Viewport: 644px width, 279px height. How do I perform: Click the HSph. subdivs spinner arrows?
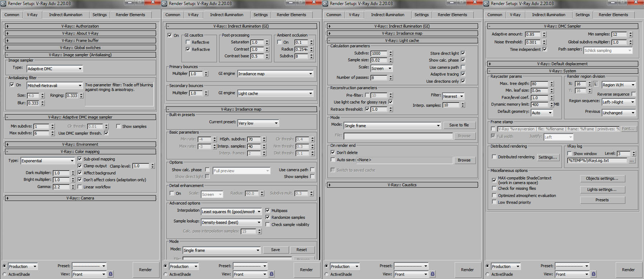264,139
